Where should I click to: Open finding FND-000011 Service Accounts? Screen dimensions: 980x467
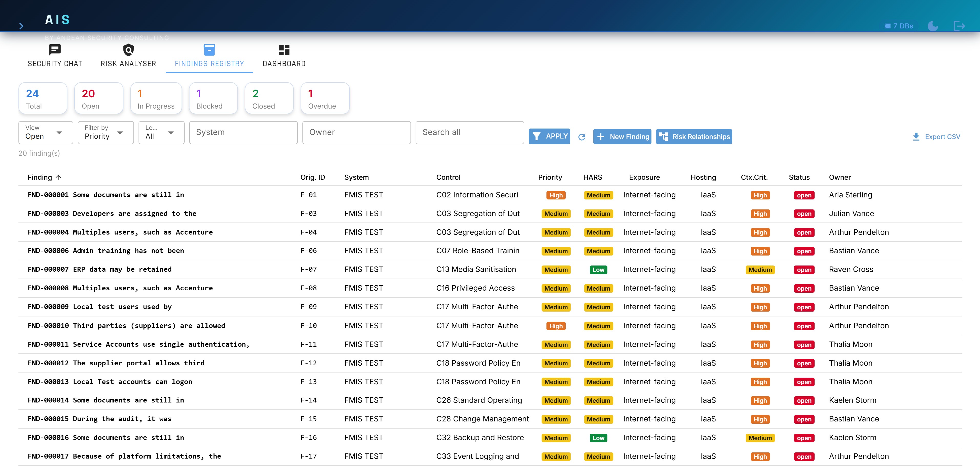(139, 344)
